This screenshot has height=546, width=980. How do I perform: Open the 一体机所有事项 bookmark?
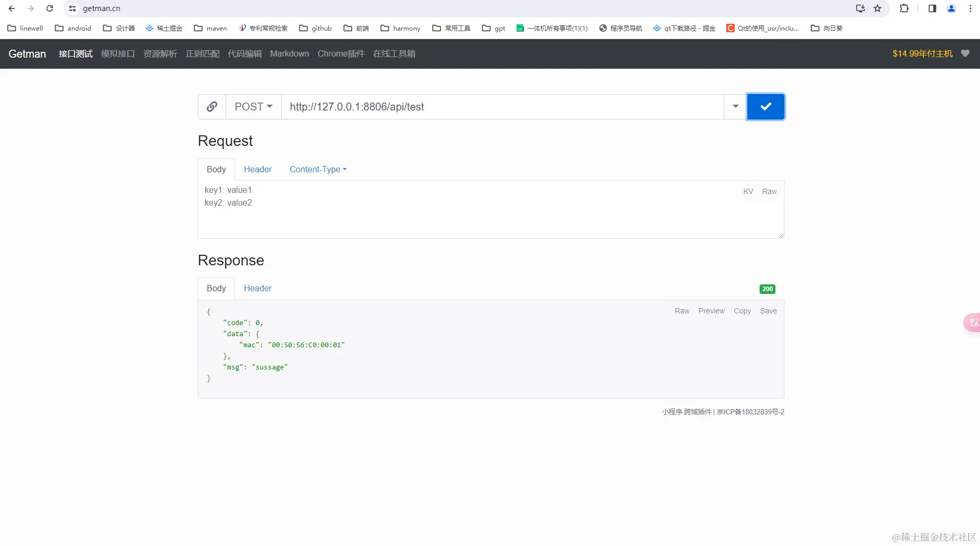point(552,28)
